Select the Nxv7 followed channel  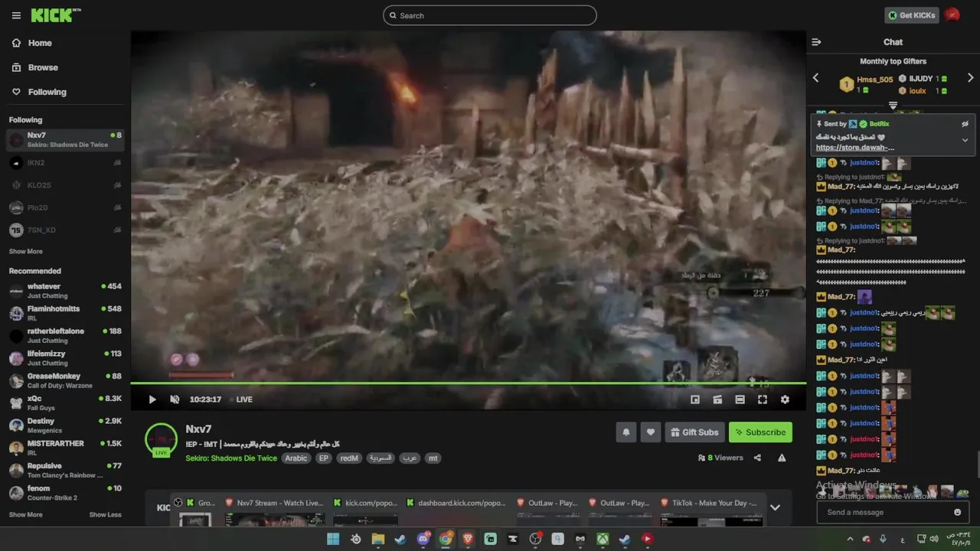65,140
